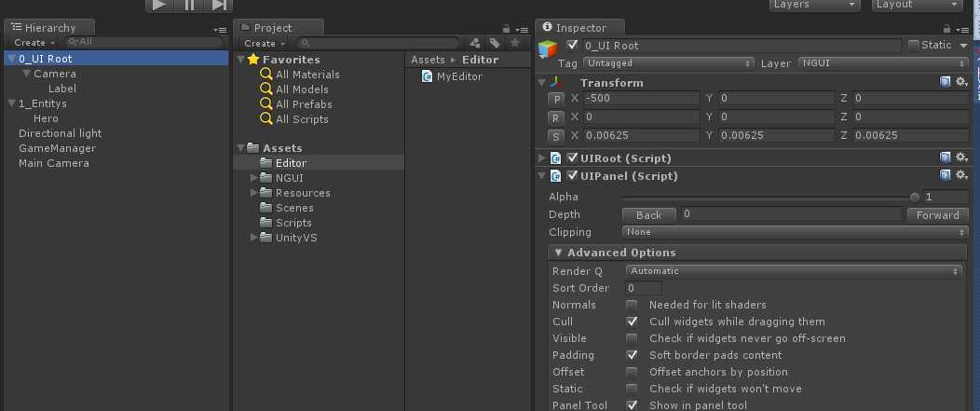Click the Hierarchy search field
Image resolution: width=980 pixels, height=411 pixels.
pyautogui.click(x=143, y=42)
